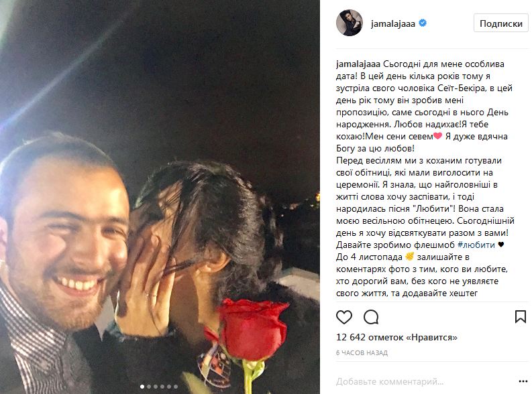This screenshot has width=532, height=394.
Task: View the 12 642 likes list
Action: (x=396, y=338)
